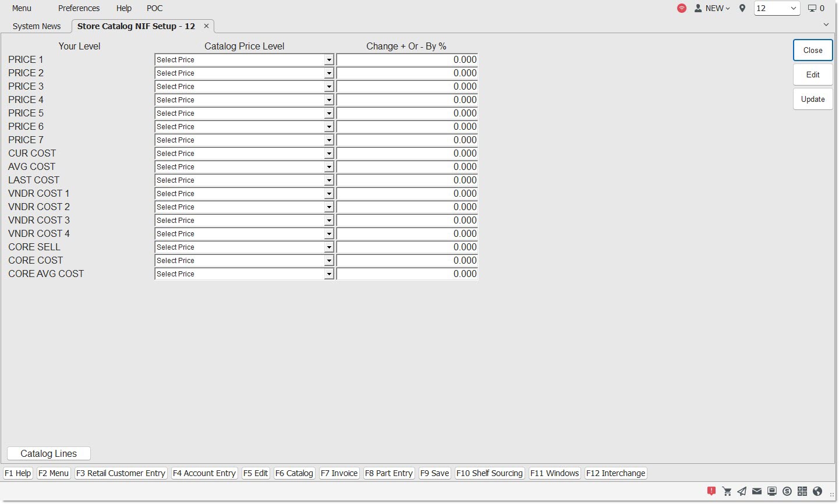Open the Preferences menu
Viewport: 839px width, 504px height.
click(79, 8)
